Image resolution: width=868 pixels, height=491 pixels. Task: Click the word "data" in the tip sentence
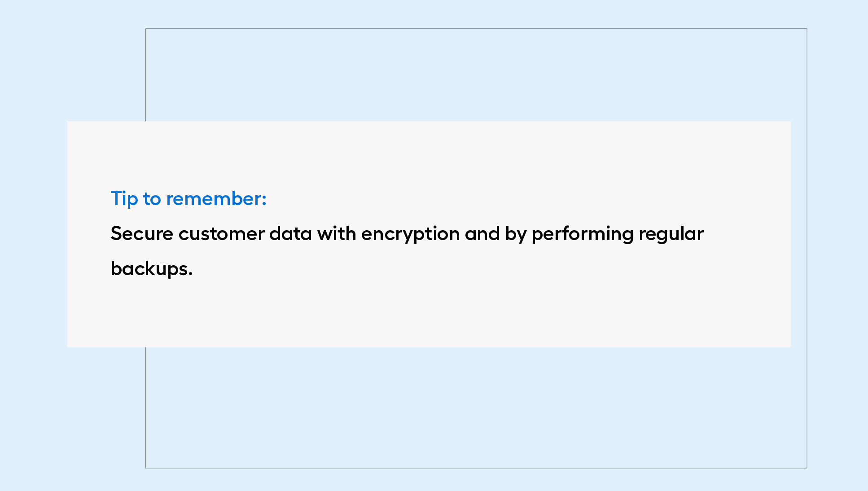tap(290, 234)
